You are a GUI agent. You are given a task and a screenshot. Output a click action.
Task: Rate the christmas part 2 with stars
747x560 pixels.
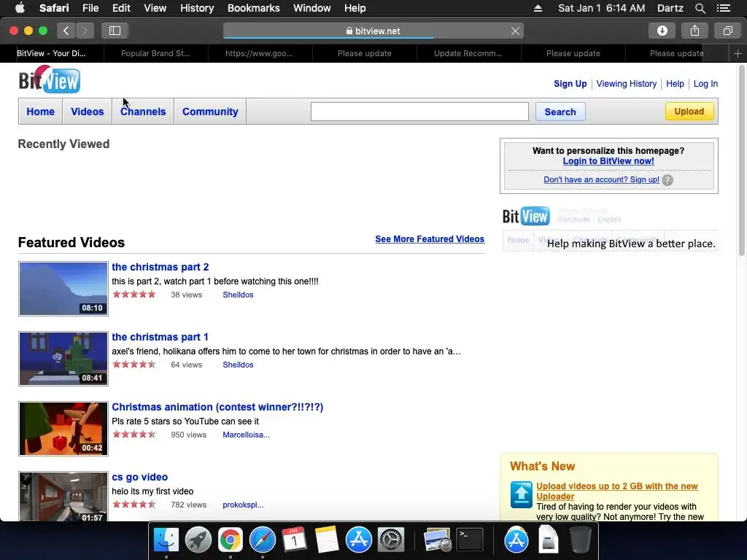click(134, 295)
